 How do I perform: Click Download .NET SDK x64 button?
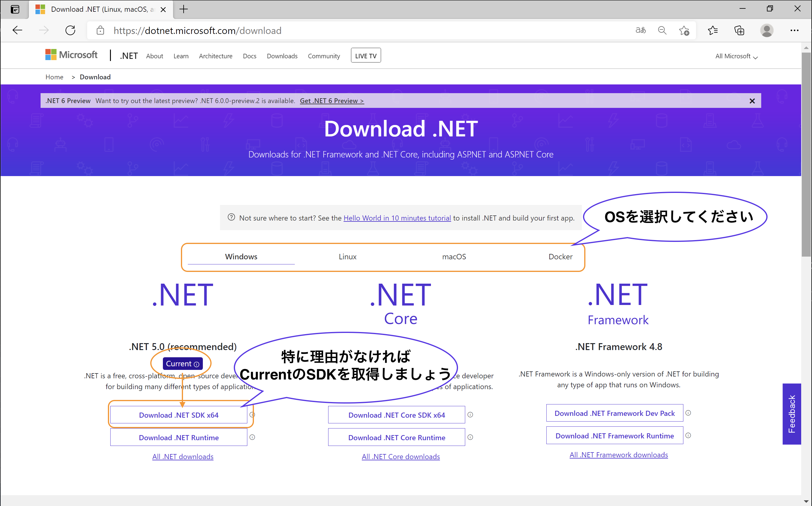pos(179,415)
